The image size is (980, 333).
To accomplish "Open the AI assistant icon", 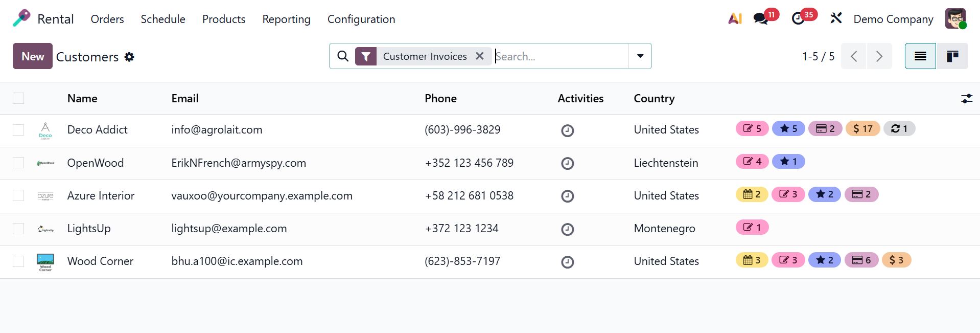I will 735,19.
